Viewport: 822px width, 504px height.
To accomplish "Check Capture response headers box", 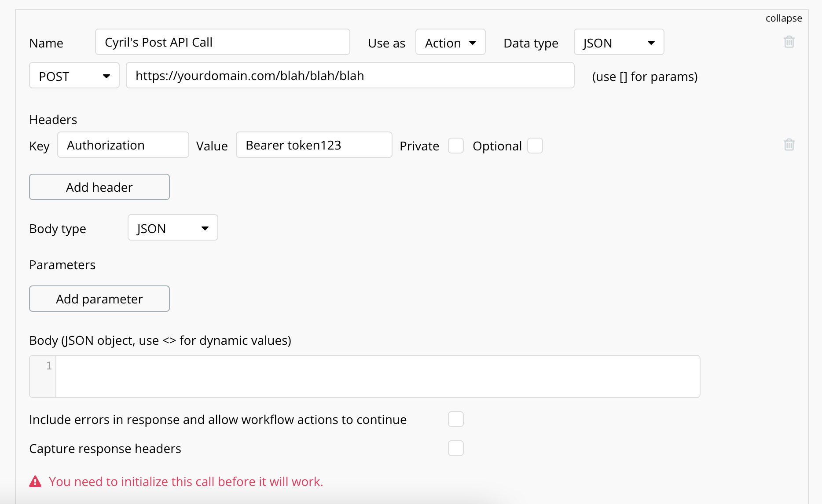I will pyautogui.click(x=456, y=448).
